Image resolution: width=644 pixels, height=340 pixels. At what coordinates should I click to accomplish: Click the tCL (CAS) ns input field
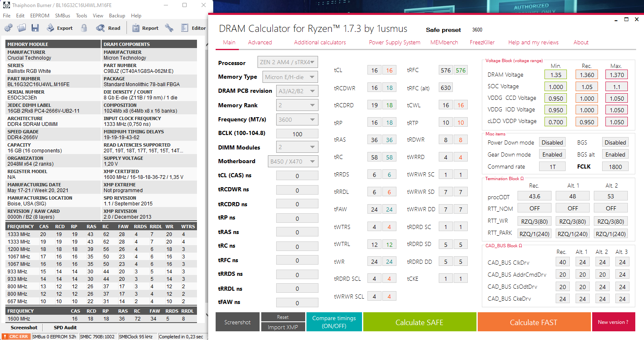(x=297, y=176)
